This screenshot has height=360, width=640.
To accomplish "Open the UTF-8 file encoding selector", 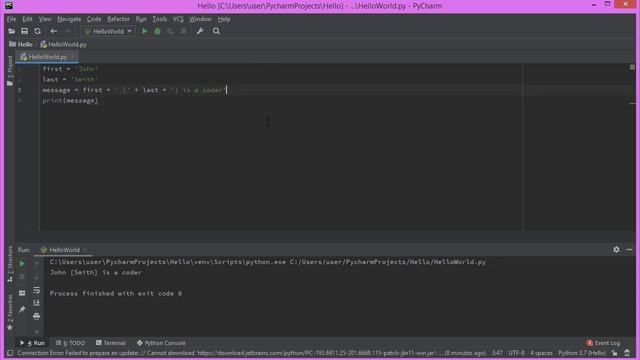I will coord(516,353).
